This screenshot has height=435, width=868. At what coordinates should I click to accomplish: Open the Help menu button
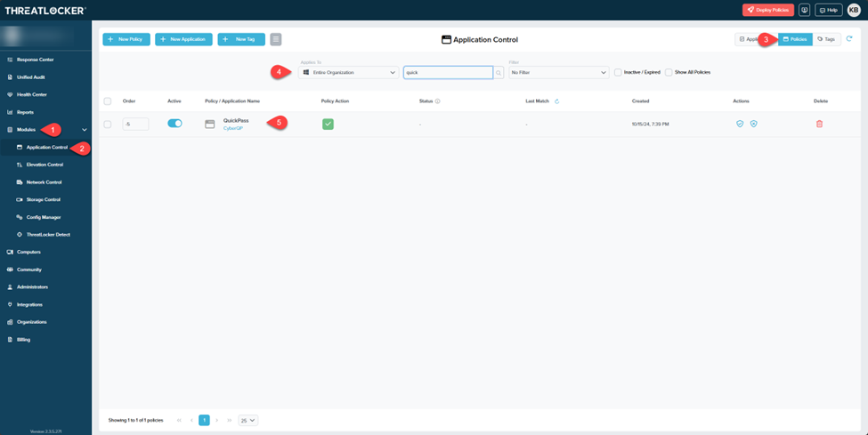point(828,10)
